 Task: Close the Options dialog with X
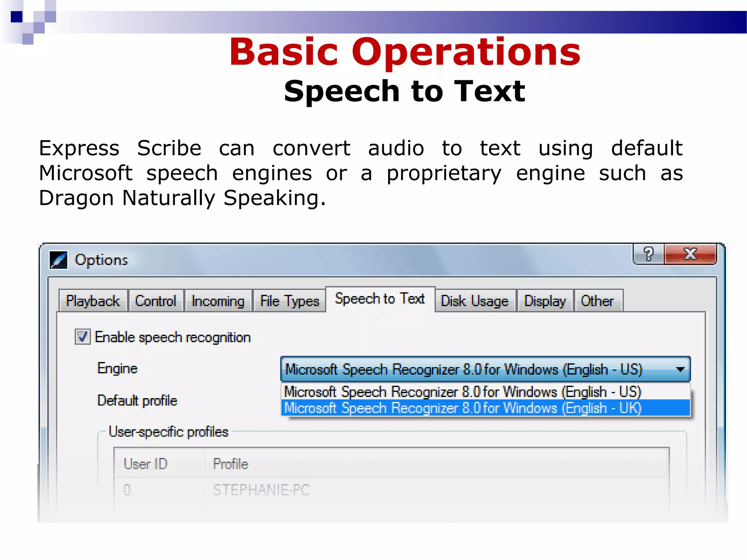(x=690, y=254)
